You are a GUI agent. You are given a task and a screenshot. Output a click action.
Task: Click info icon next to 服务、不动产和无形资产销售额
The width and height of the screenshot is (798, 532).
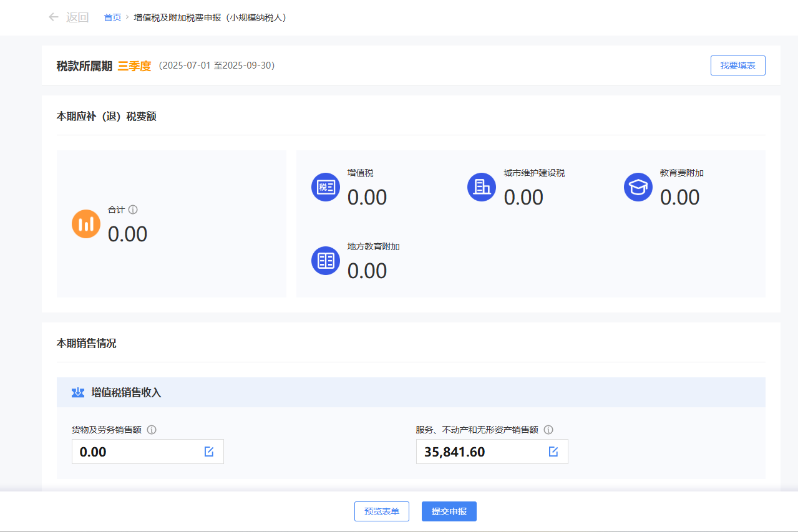pyautogui.click(x=548, y=430)
